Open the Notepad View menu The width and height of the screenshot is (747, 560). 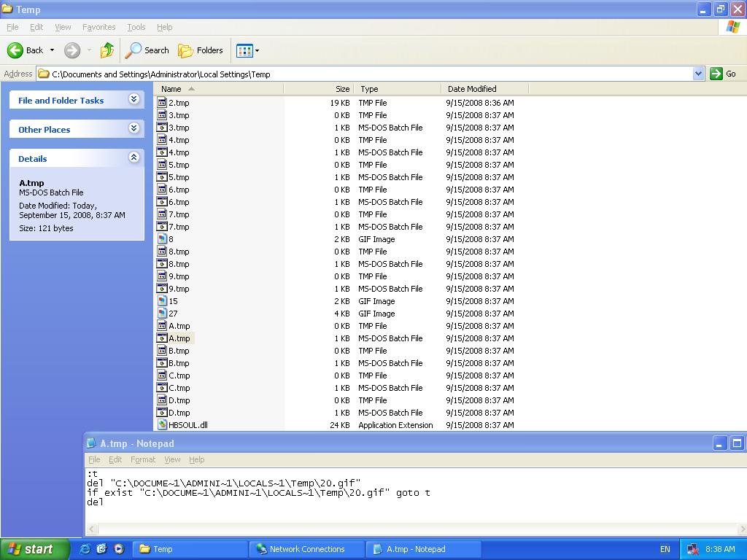click(x=172, y=459)
